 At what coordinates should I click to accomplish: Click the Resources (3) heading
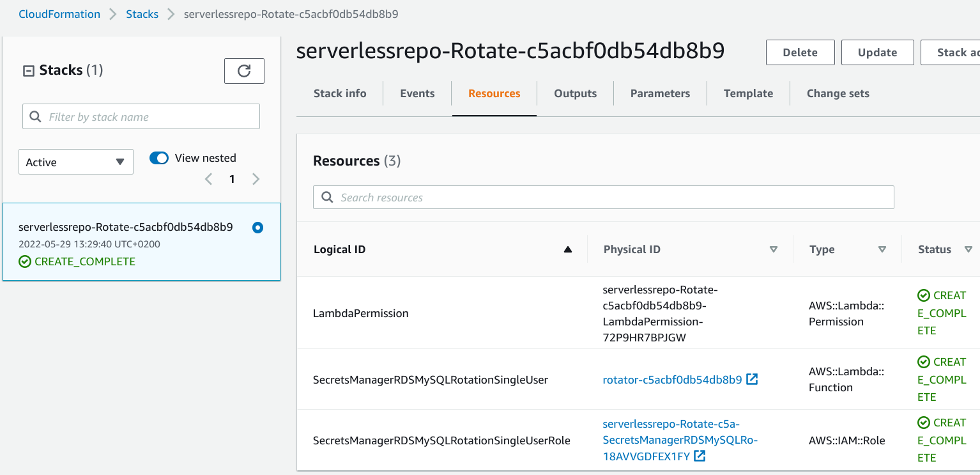[x=357, y=160]
